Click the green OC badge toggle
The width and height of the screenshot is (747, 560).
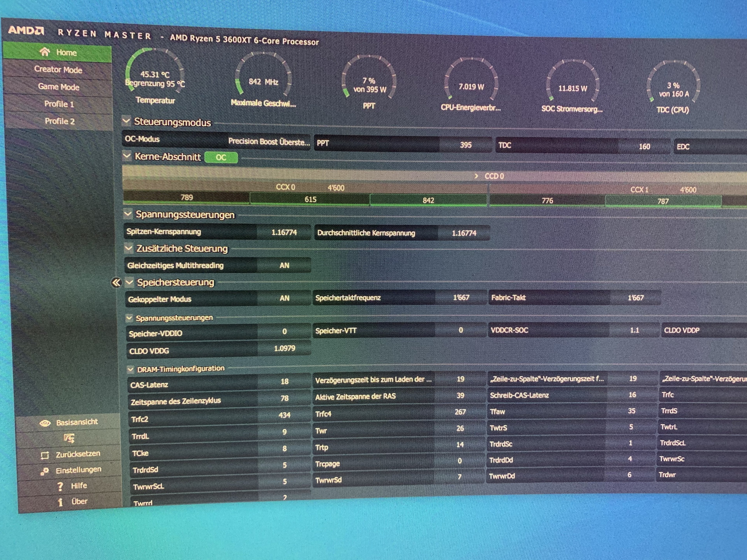(x=221, y=158)
